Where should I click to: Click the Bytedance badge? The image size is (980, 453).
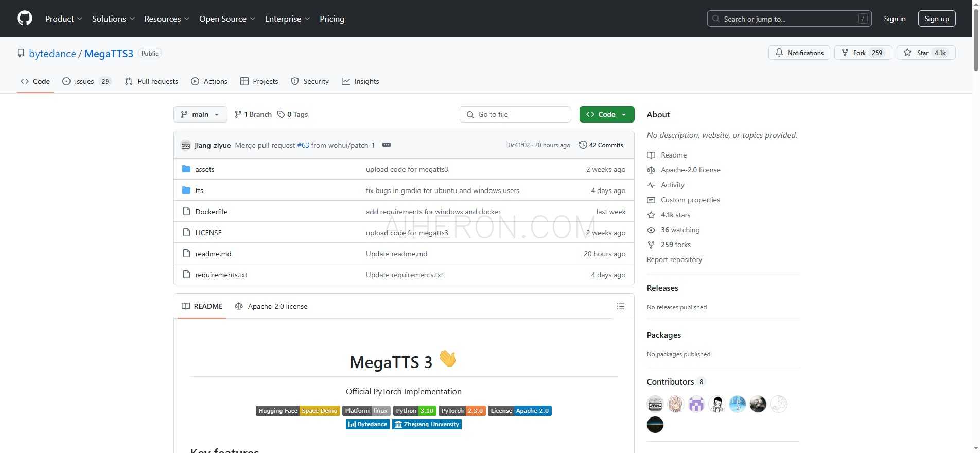(x=367, y=424)
